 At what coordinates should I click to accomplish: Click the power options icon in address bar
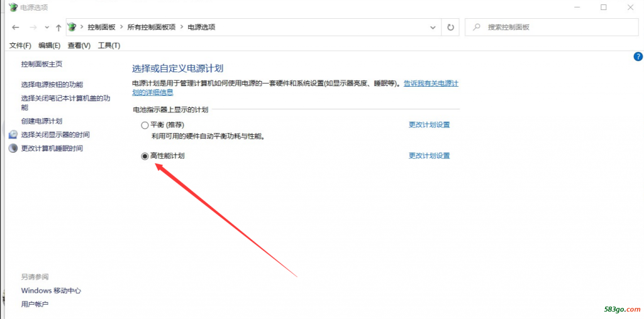[72, 28]
